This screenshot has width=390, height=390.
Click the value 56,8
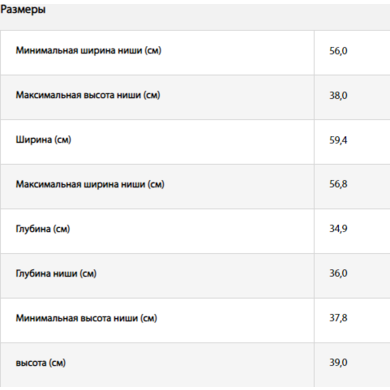pyautogui.click(x=338, y=184)
